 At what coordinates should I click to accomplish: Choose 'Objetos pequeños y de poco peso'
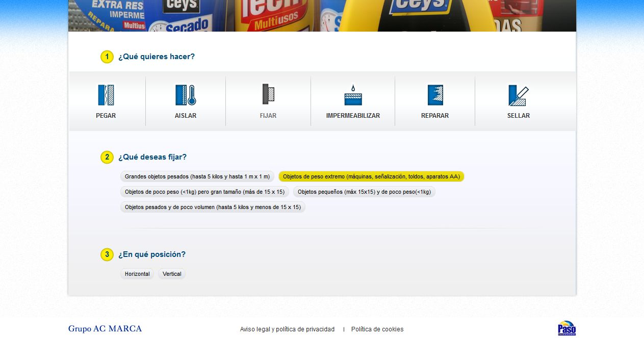pos(364,192)
